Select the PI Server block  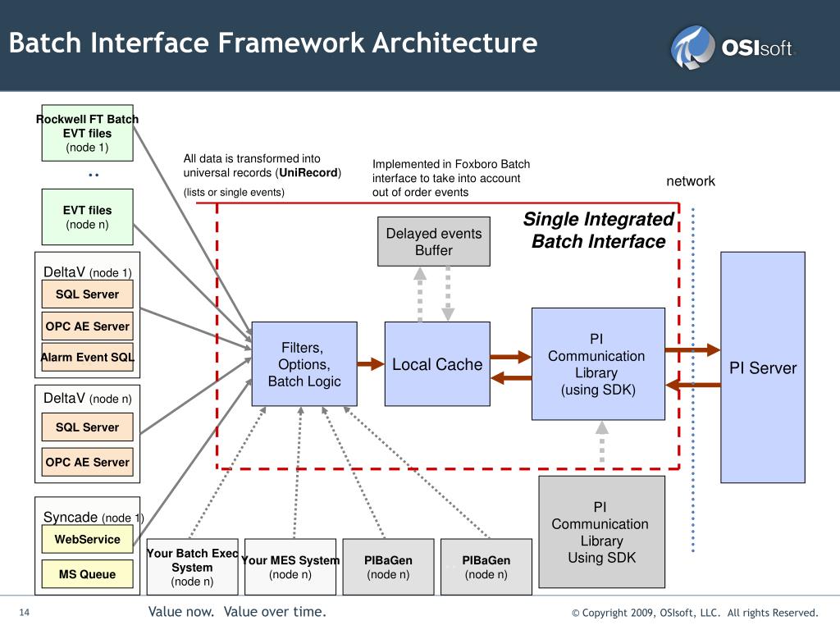(x=763, y=367)
